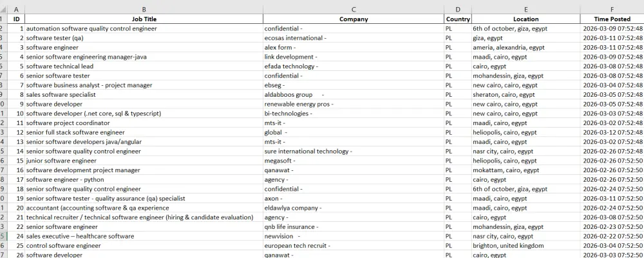Select company cell 'renewable energy pros -'
This screenshot has height=258, width=644.
(354, 104)
